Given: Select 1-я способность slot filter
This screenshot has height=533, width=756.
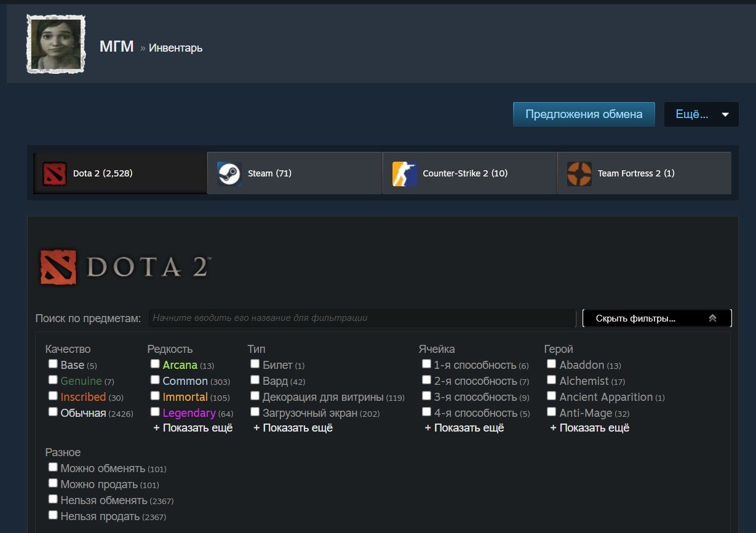Looking at the screenshot, I should pyautogui.click(x=426, y=364).
